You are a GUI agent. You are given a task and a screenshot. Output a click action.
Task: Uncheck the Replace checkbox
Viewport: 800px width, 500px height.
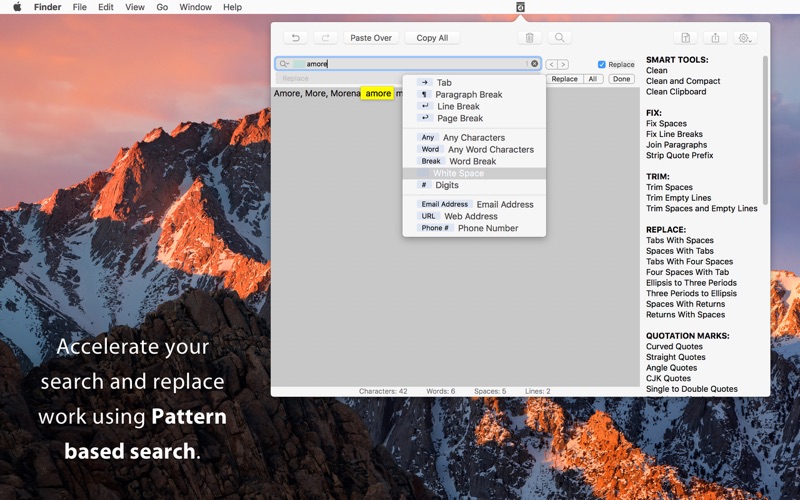[x=601, y=64]
